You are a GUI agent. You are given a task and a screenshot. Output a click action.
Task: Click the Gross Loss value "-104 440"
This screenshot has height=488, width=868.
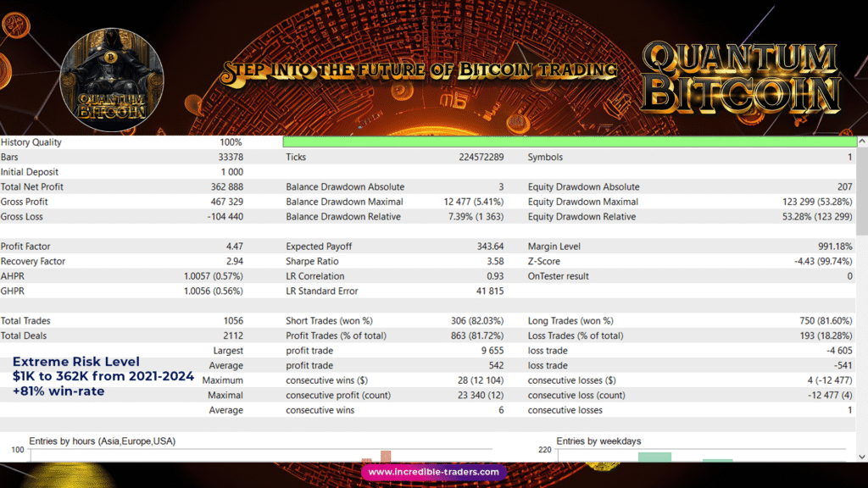pyautogui.click(x=225, y=217)
